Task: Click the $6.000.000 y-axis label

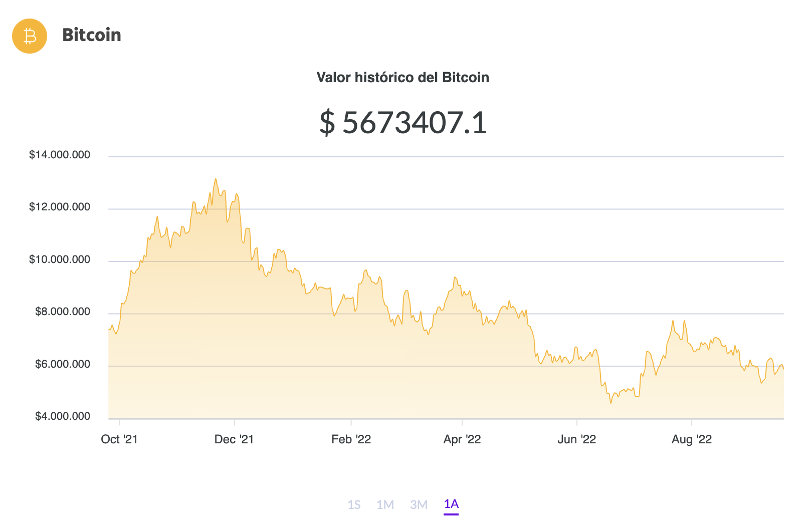Action: tap(63, 364)
